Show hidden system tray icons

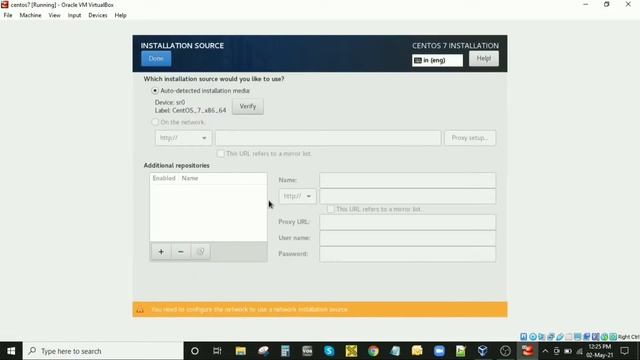[545, 351]
